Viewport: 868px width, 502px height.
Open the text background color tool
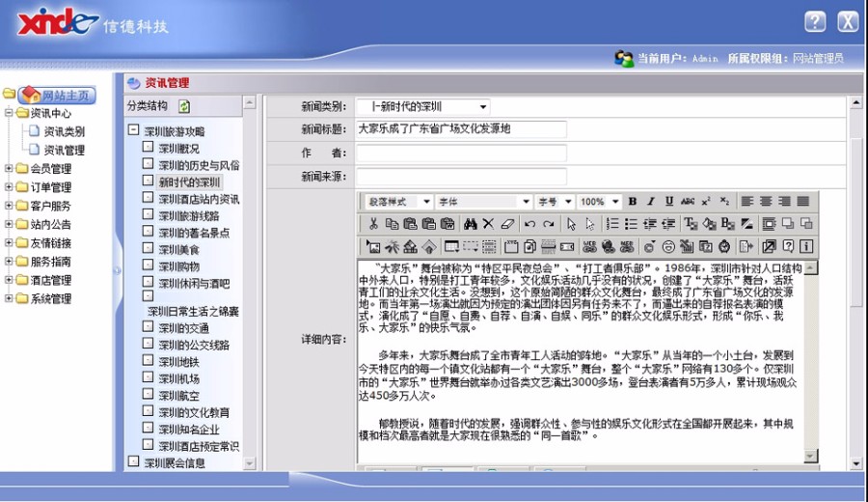pos(709,224)
